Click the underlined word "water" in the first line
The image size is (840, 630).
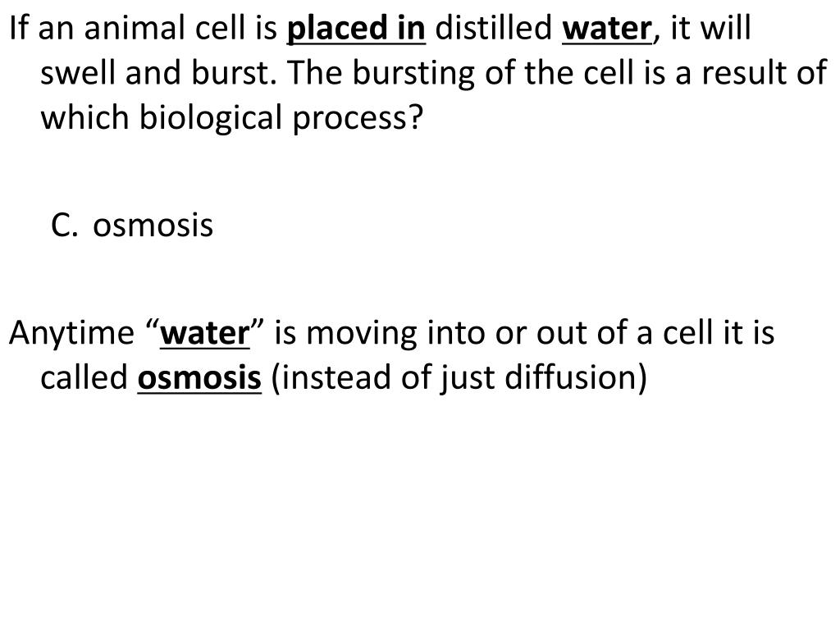(x=607, y=30)
